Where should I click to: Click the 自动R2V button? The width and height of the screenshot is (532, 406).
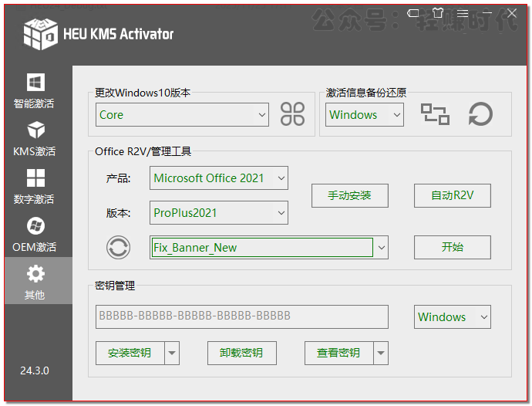coord(452,195)
